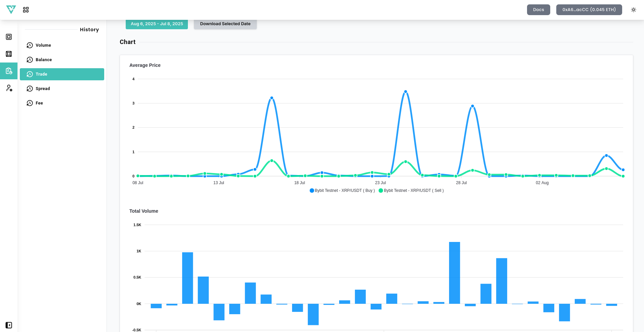
Task: Toggle the light/dark theme sun icon
Action: (633, 10)
